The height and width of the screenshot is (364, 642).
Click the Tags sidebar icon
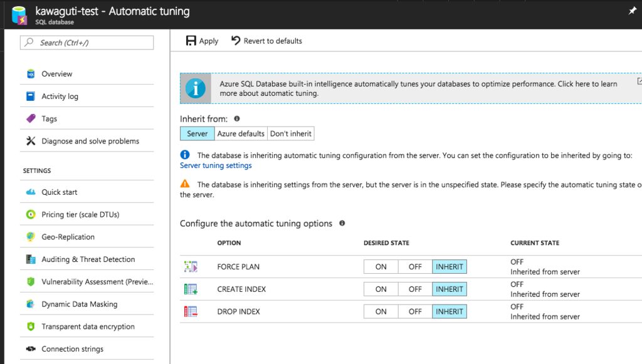tap(31, 118)
